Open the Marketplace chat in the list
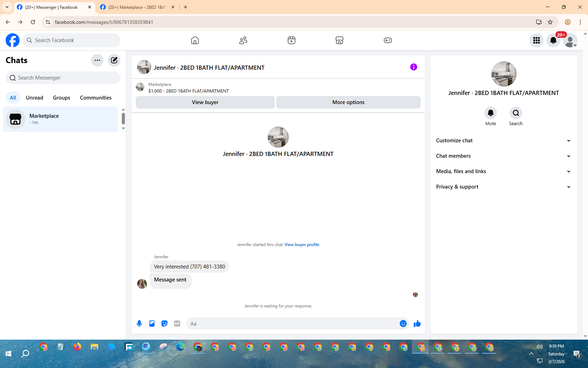Image resolution: width=588 pixels, height=368 pixels. click(61, 119)
